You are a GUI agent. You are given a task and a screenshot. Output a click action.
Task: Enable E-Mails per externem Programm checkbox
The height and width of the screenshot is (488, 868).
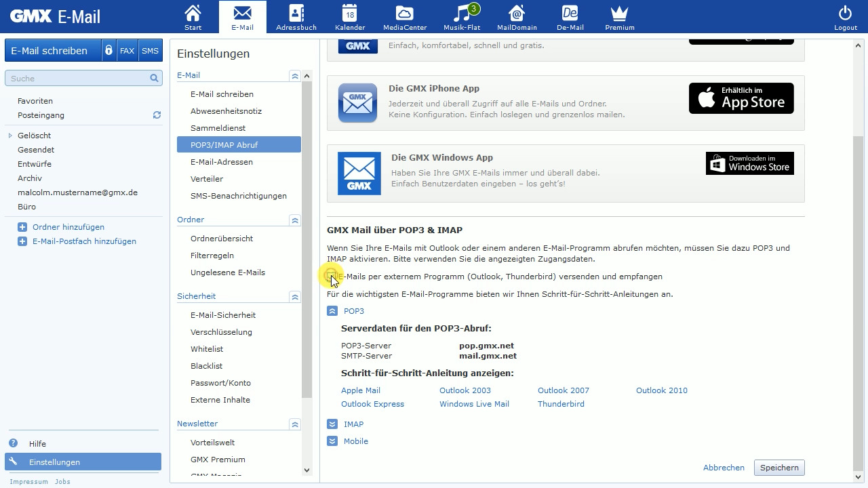point(332,277)
